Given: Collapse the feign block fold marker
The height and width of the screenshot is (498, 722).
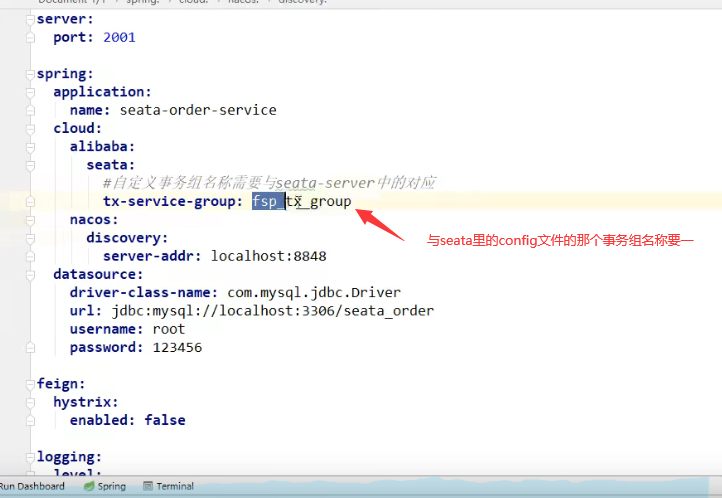Looking at the screenshot, I should coord(30,384).
